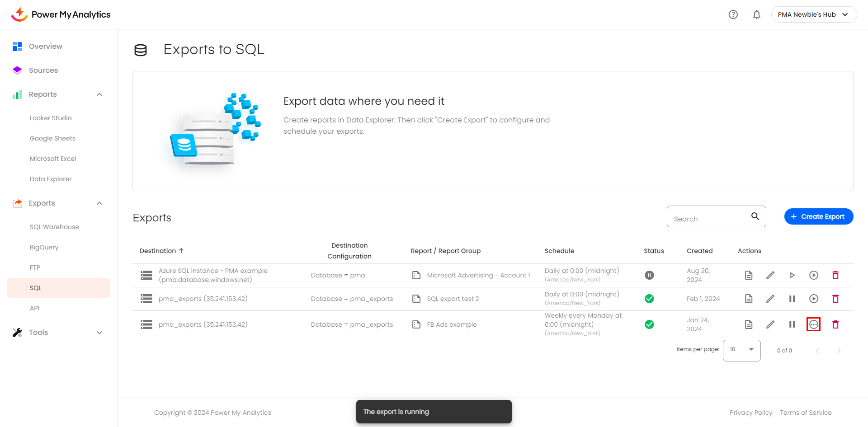Open the items per page dropdown
Screen dimensions: 868x427
point(741,350)
